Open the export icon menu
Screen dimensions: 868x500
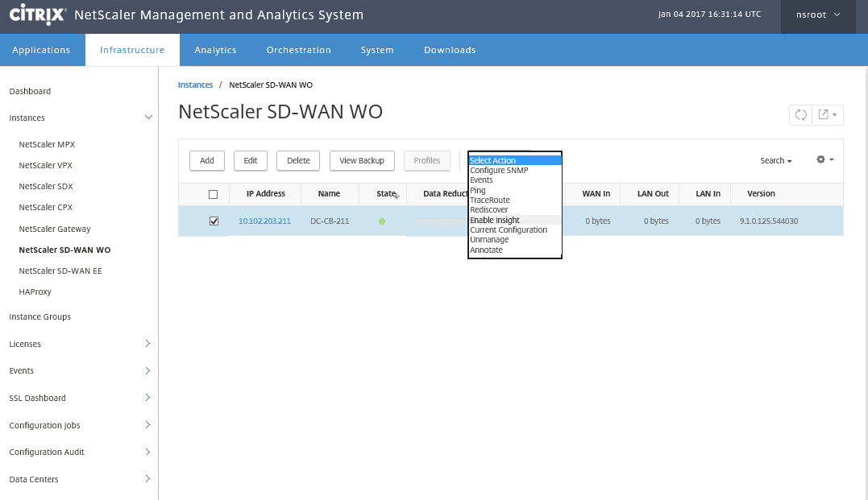point(827,114)
